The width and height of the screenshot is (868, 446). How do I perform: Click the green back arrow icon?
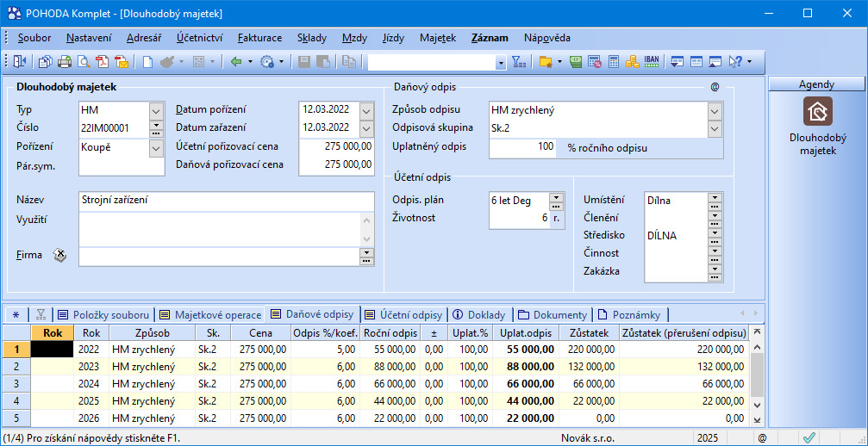coord(235,62)
